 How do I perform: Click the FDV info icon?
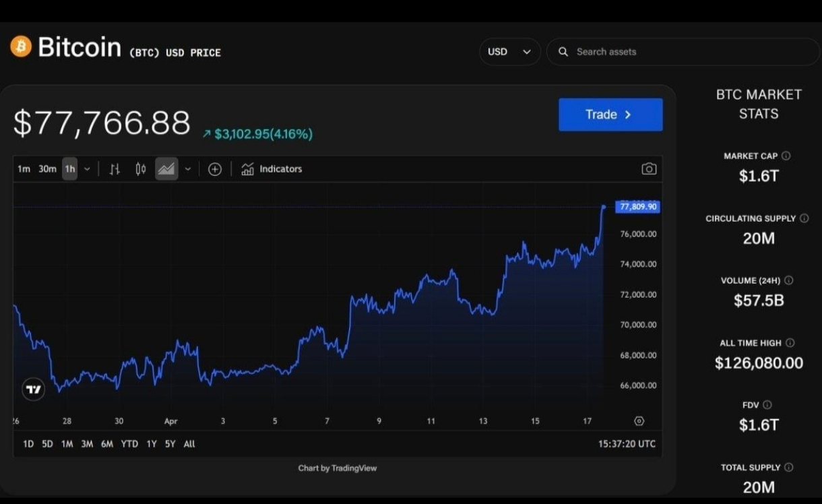pos(767,405)
